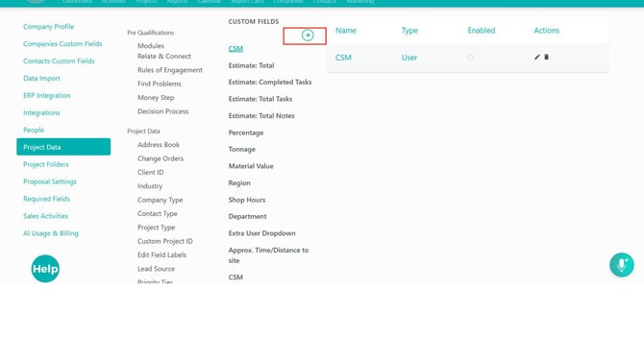Open the round Help button
Screen dimensions: 644x361
[x=45, y=269]
